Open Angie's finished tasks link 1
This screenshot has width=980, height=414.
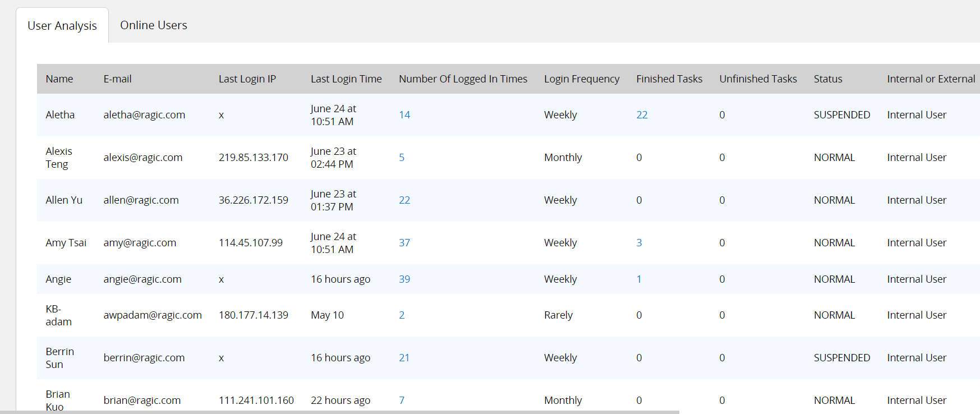[639, 279]
